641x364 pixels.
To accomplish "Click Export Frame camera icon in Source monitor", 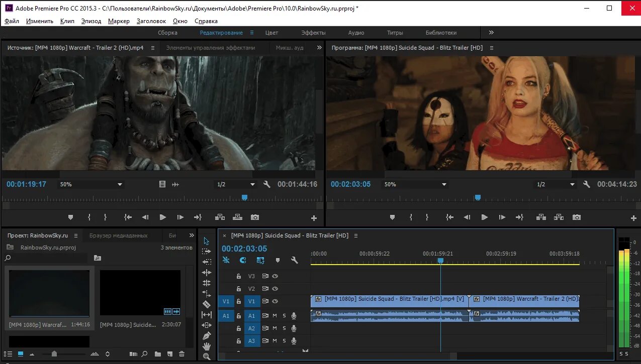I will point(255,217).
